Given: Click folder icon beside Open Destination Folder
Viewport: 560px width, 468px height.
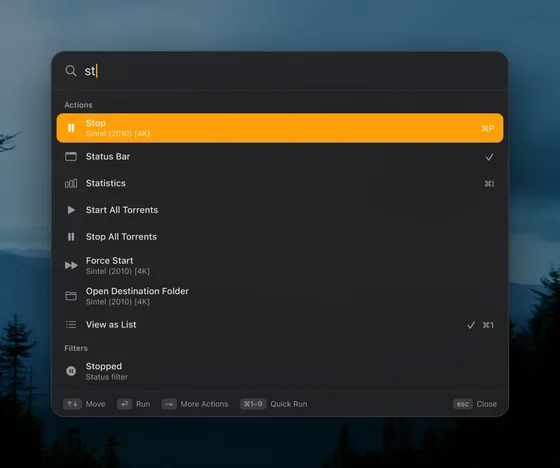Looking at the screenshot, I should point(71,296).
